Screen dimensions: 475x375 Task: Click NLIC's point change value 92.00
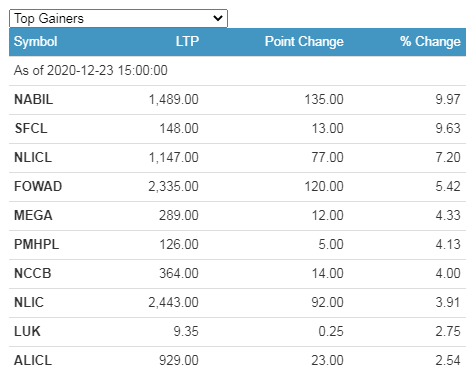[327, 302]
